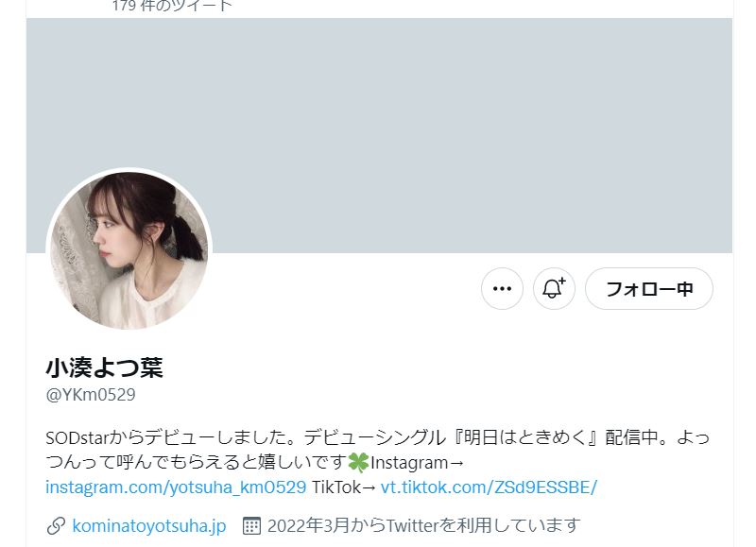Image resolution: width=756 pixels, height=547 pixels.
Task: Click the display name 小湊よつ葉
Action: click(x=105, y=368)
